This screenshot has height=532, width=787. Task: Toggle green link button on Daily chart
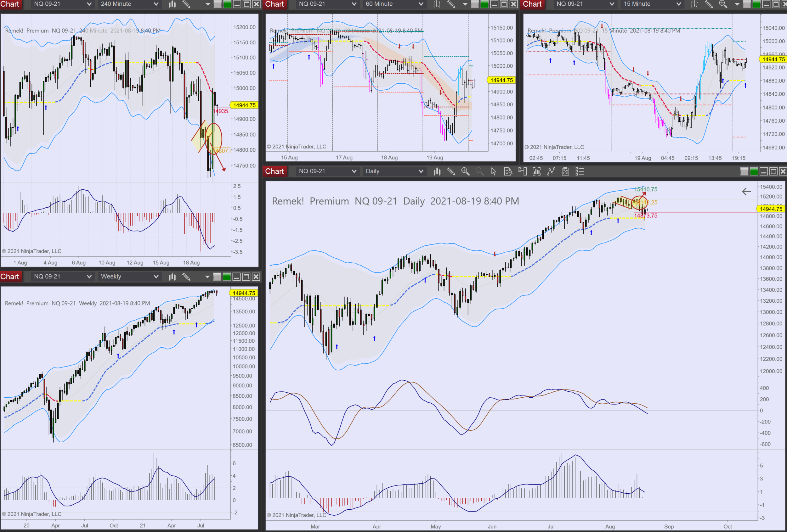754,171
